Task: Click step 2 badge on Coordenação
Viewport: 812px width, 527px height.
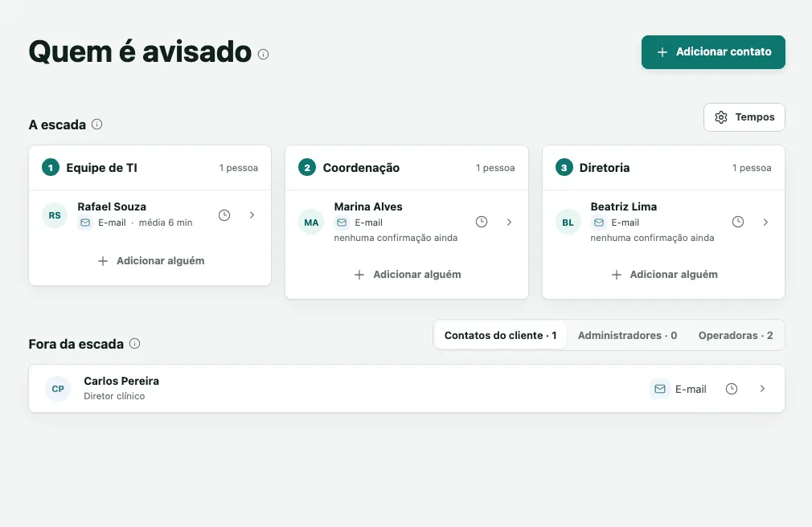Action: 307,168
